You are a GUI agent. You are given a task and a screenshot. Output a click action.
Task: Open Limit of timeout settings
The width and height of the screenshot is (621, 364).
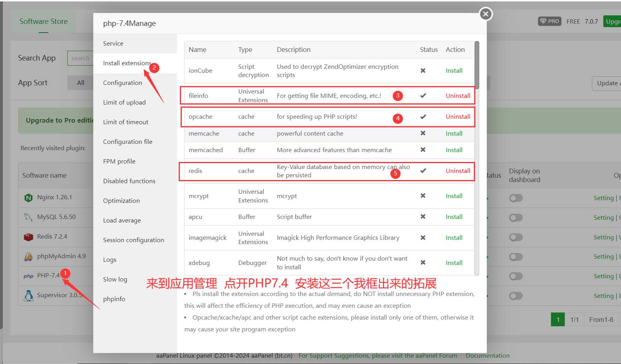click(135, 122)
